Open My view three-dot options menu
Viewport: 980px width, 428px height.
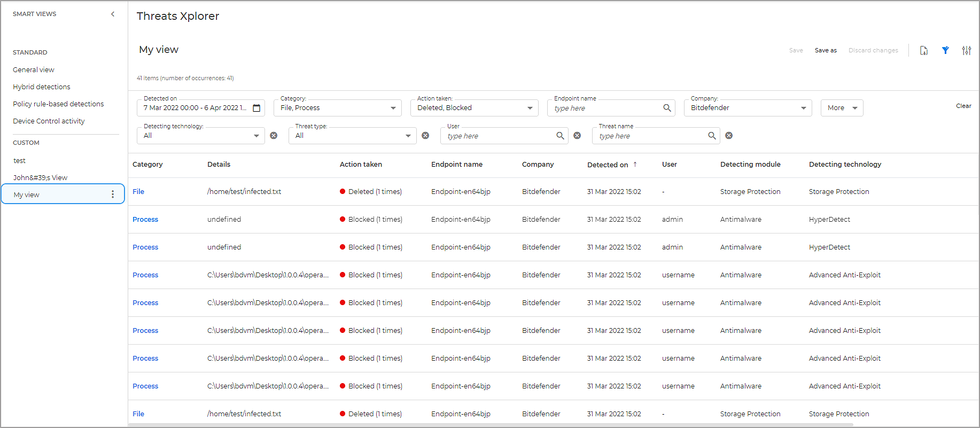[113, 194]
